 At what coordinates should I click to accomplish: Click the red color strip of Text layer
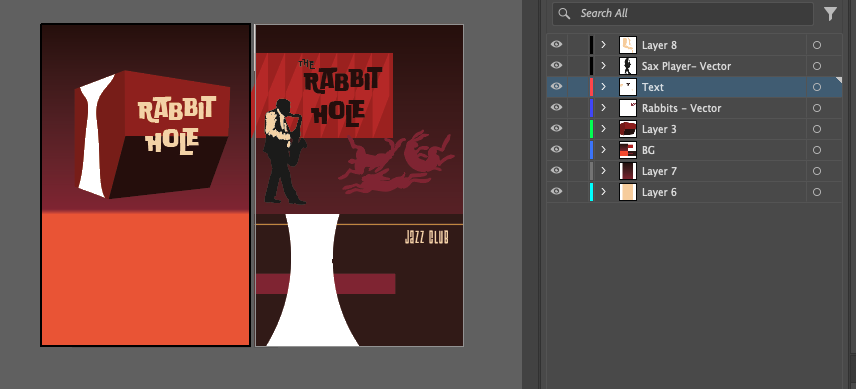click(591, 87)
